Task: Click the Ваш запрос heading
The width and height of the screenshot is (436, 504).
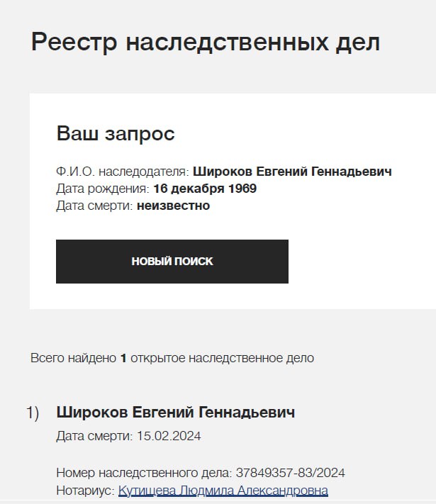Action: tap(115, 133)
